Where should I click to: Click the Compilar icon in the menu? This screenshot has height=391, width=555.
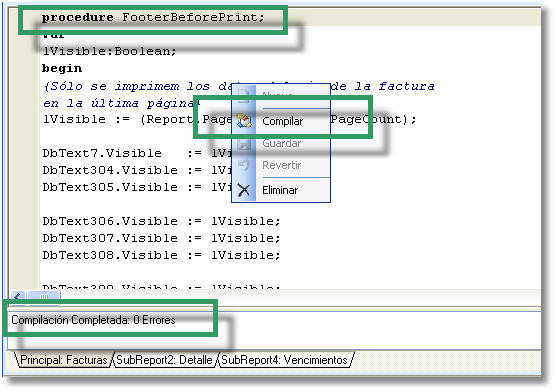click(x=244, y=121)
